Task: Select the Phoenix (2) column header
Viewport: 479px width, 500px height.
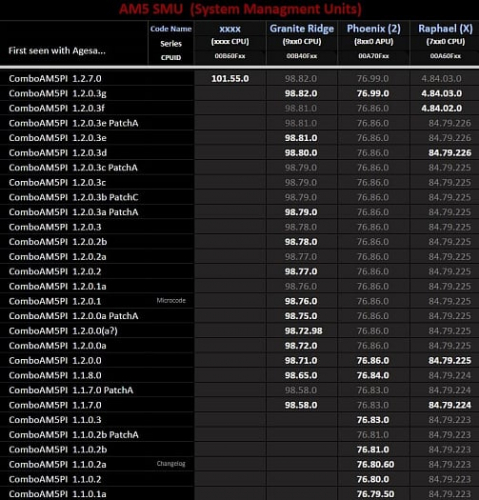Action: point(374,29)
